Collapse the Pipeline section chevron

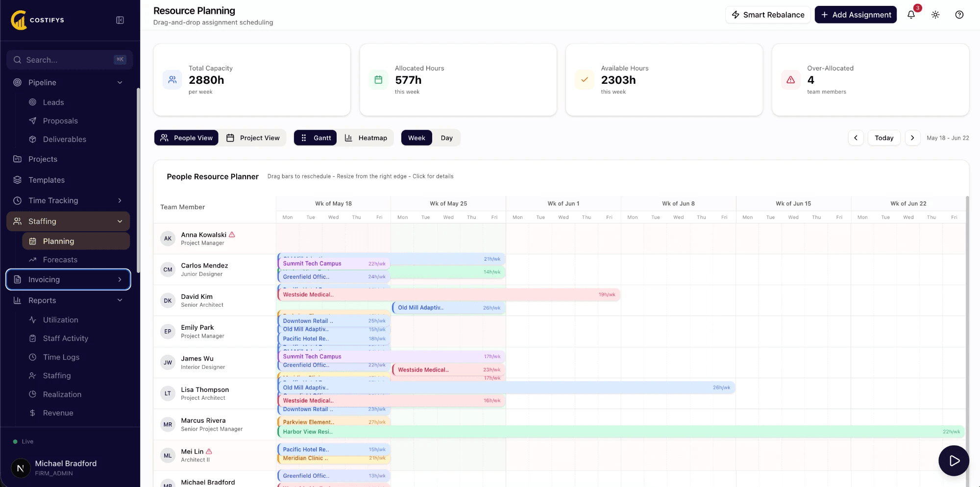pyautogui.click(x=120, y=83)
